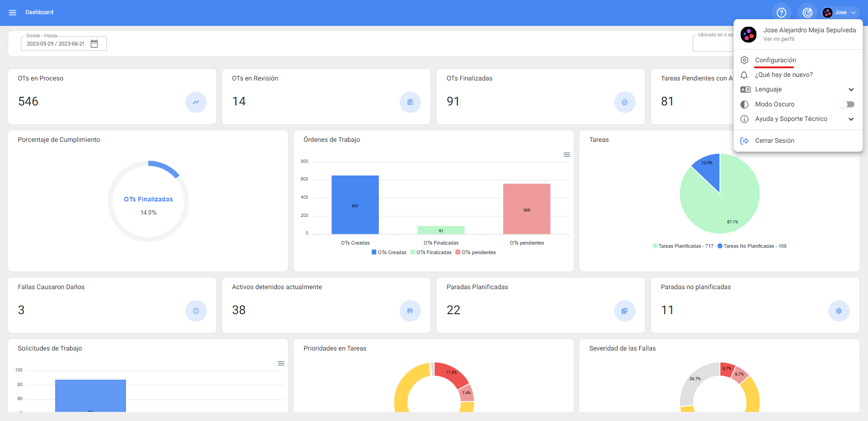Image resolution: width=868 pixels, height=421 pixels.
Task: Click the OTs en Proceso trend icon
Action: point(196,102)
